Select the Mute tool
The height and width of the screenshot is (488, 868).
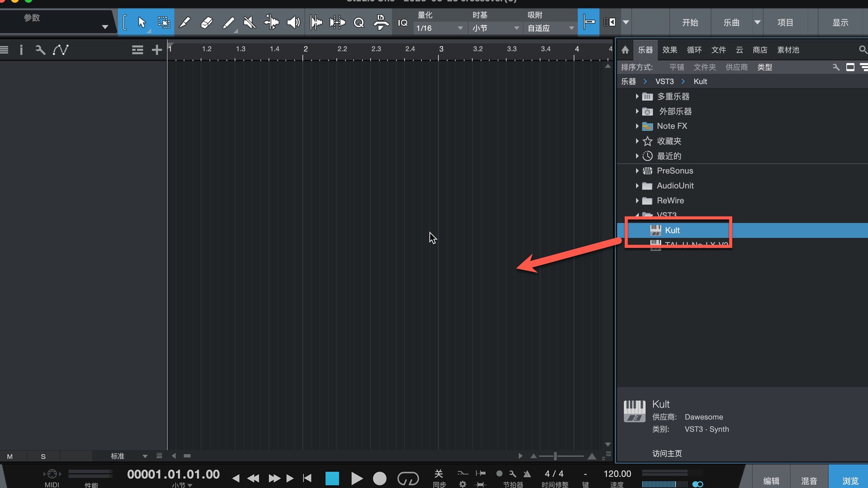click(x=250, y=22)
